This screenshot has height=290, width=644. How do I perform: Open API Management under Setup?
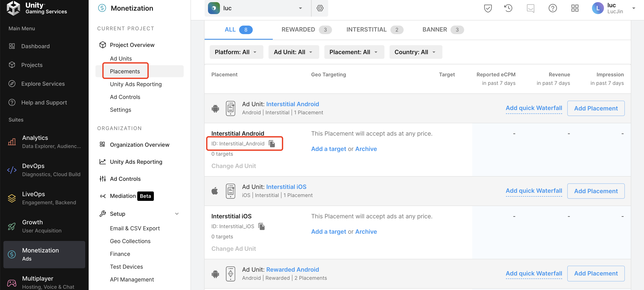coord(132,279)
